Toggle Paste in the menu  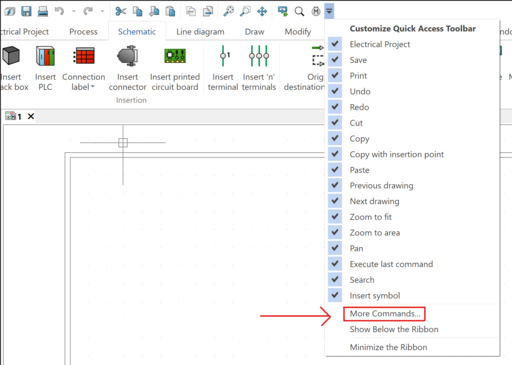click(413, 170)
